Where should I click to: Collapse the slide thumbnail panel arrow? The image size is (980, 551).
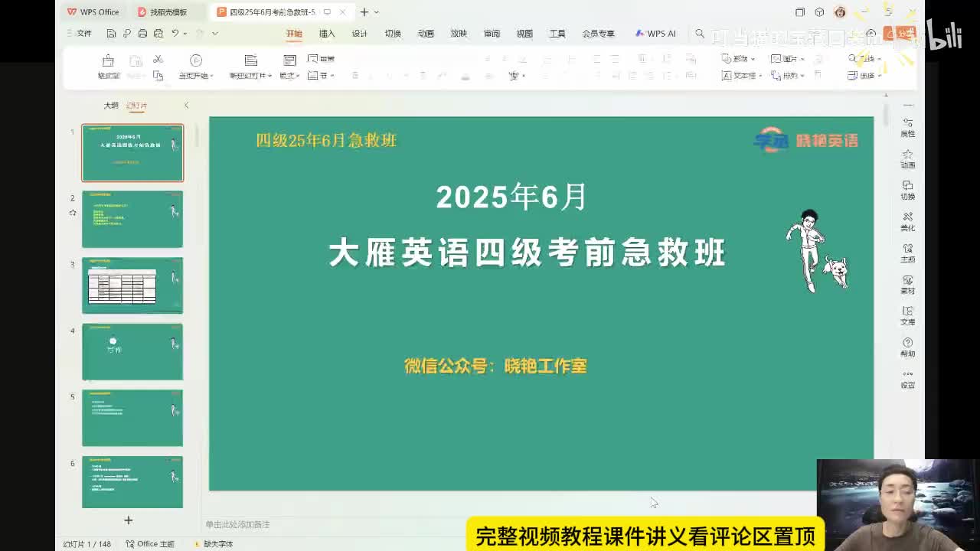pyautogui.click(x=186, y=106)
